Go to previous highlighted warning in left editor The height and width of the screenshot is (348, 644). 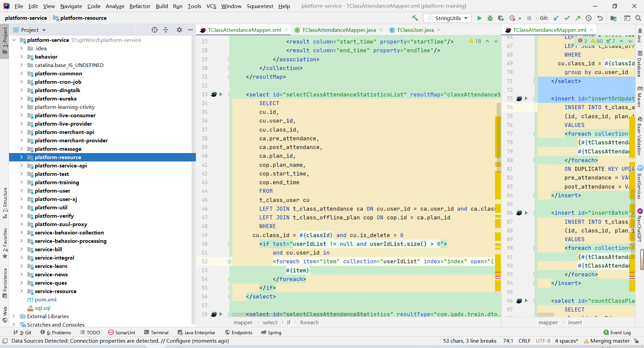pyautogui.click(x=487, y=41)
